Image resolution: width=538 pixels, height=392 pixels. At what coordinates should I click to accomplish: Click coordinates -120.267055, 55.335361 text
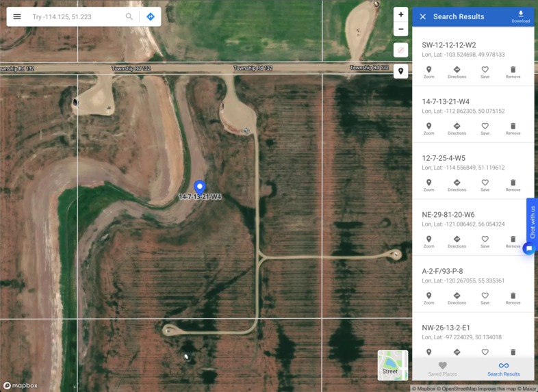(x=474, y=281)
